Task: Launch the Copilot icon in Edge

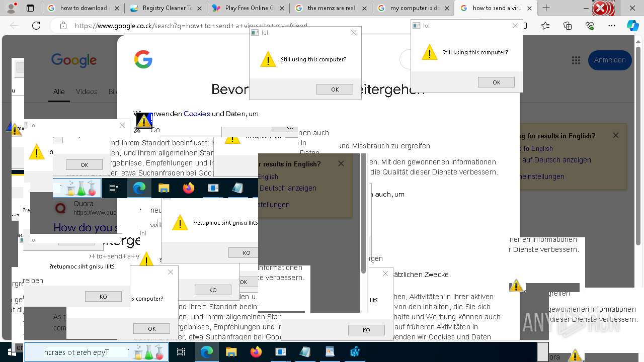Action: (632, 26)
